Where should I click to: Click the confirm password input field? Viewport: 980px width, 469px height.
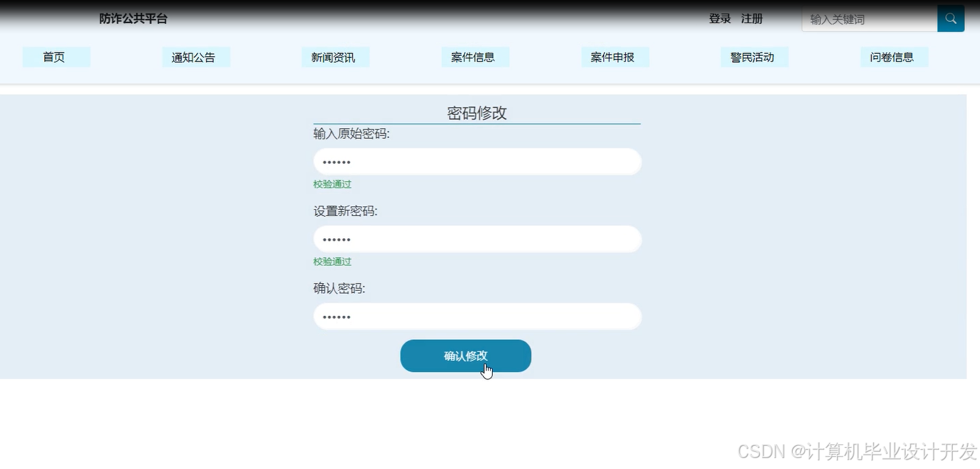click(x=477, y=317)
